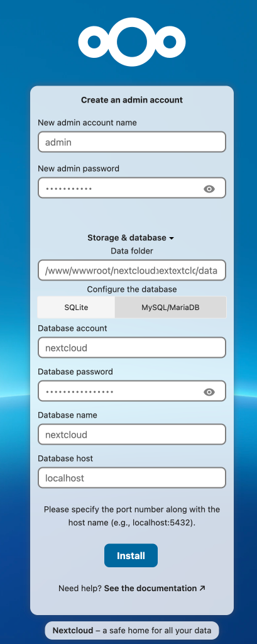Select the SQLite database option

point(76,307)
